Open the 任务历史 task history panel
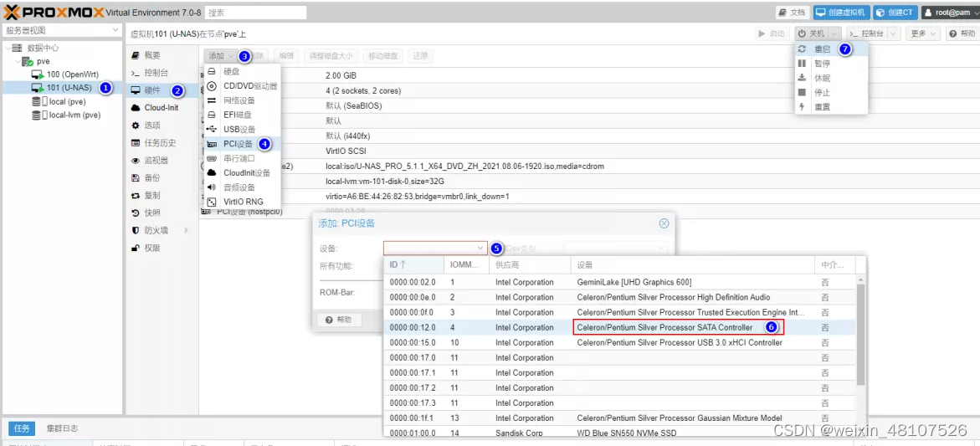The image size is (980, 446). (162, 142)
